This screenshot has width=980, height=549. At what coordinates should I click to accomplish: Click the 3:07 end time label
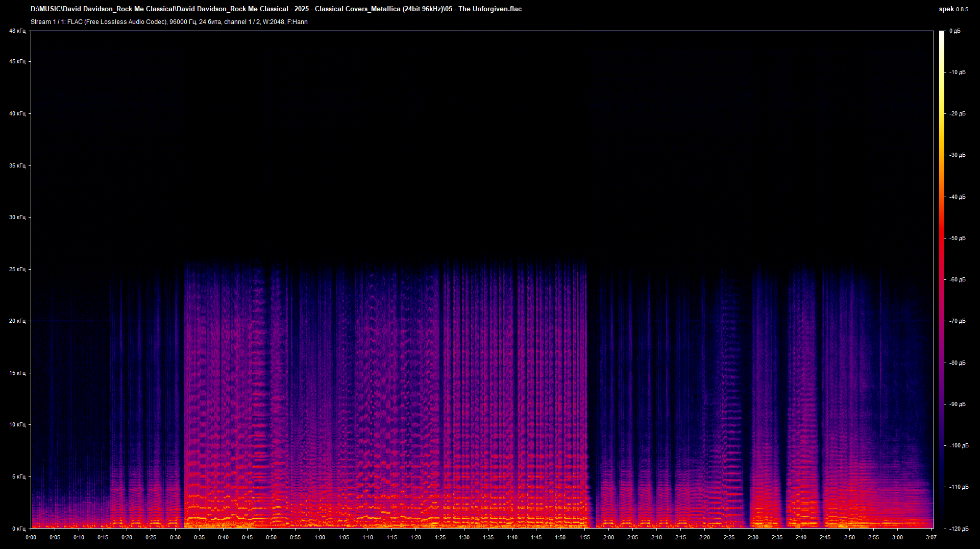tap(931, 537)
